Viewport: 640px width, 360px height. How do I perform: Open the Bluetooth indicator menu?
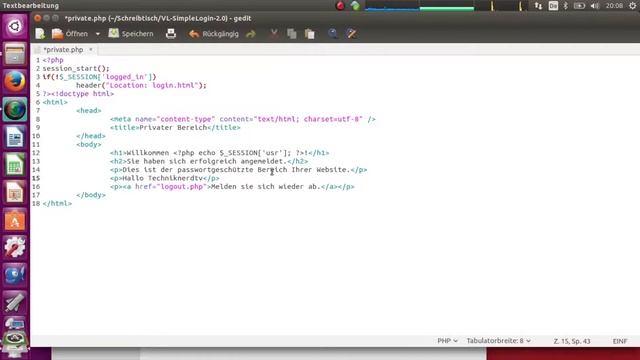(x=566, y=6)
